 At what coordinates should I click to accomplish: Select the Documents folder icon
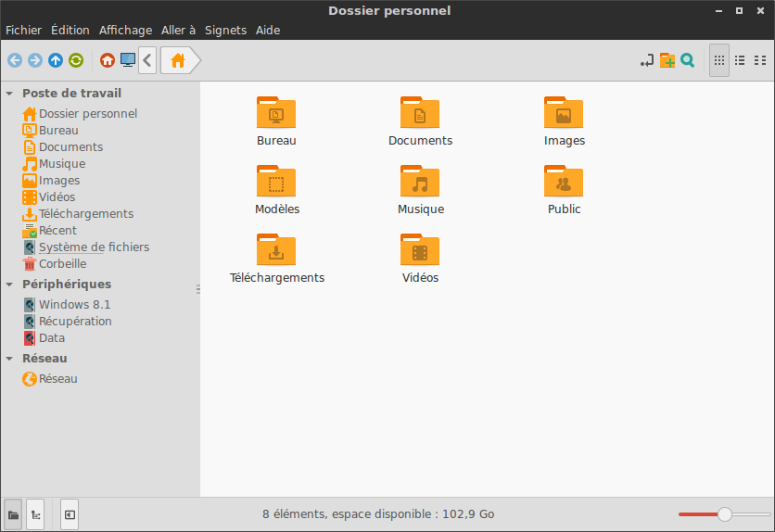point(420,113)
